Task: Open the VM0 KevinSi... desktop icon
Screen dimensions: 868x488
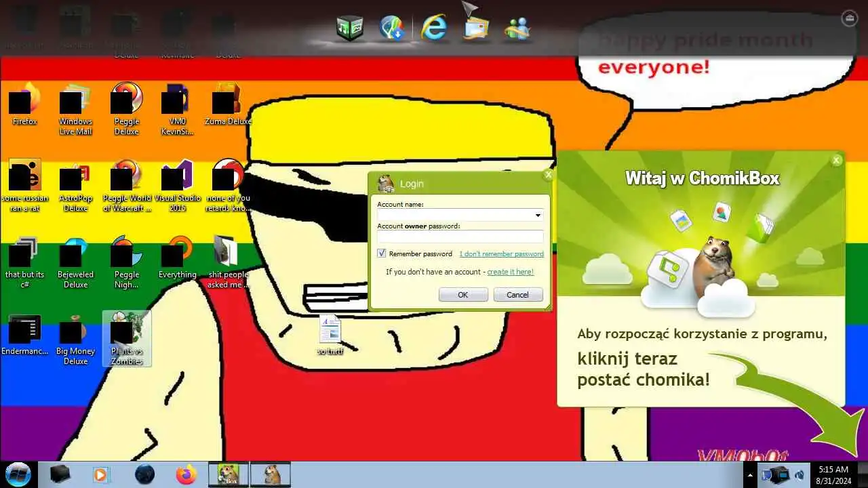Action: (x=177, y=108)
